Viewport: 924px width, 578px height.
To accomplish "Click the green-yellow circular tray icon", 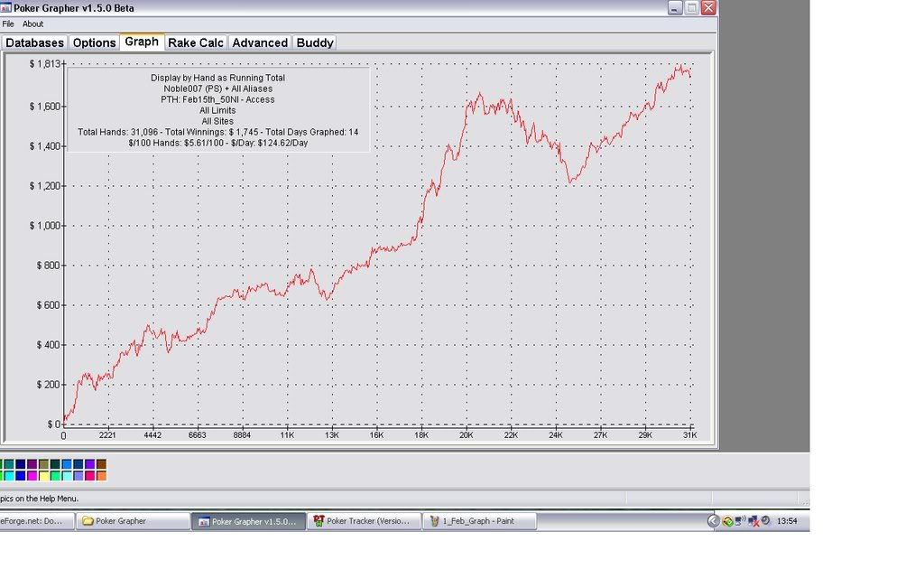I will click(x=727, y=521).
